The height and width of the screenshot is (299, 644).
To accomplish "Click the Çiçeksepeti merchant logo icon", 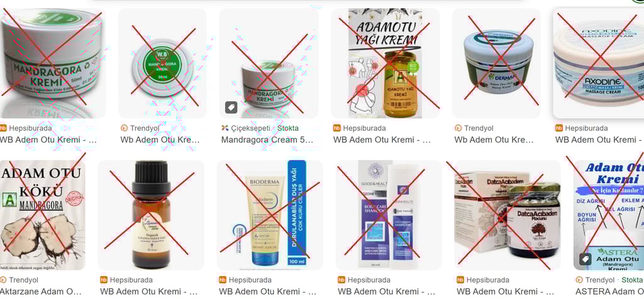I will point(225,128).
